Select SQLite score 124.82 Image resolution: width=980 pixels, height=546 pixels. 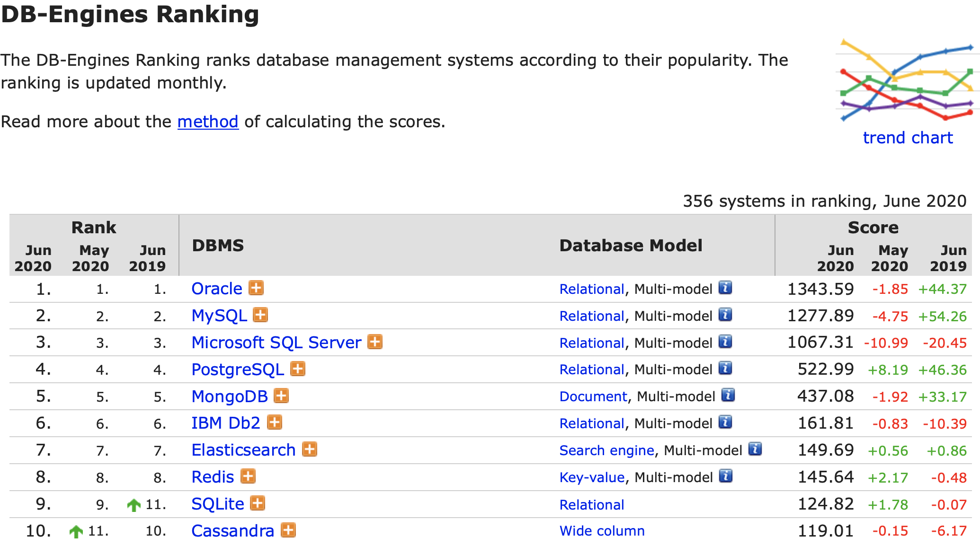(x=826, y=504)
